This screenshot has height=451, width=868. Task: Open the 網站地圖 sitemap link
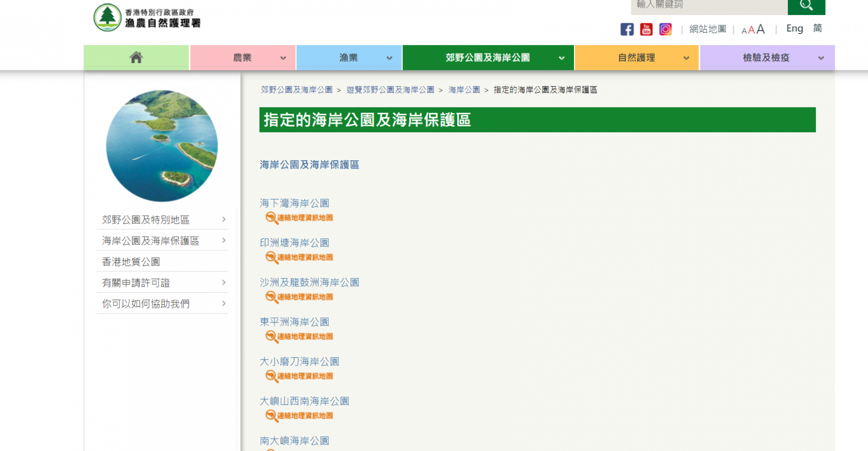point(708,29)
